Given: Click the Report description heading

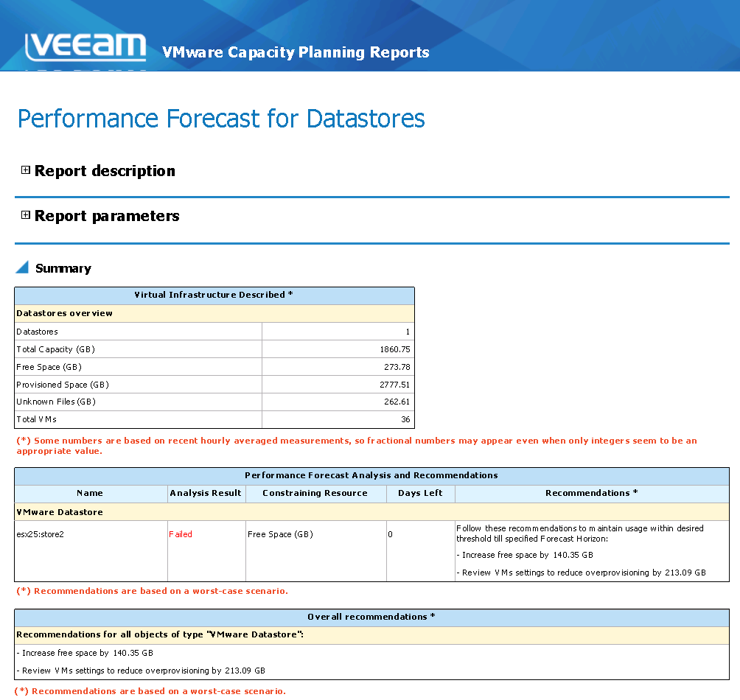Looking at the screenshot, I should (x=105, y=171).
